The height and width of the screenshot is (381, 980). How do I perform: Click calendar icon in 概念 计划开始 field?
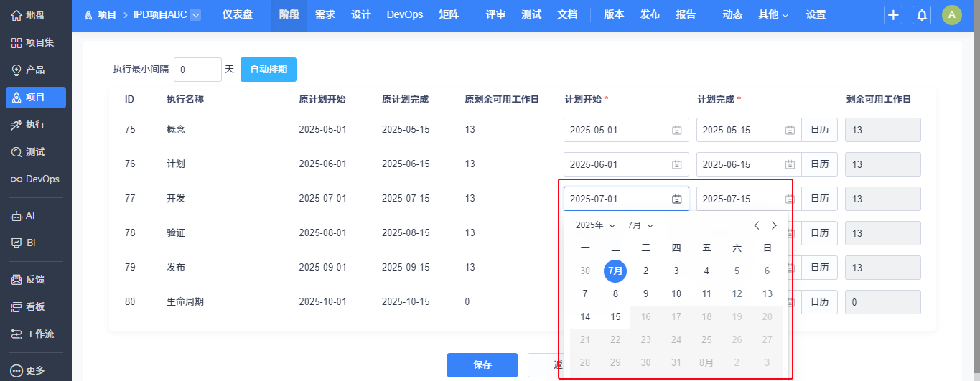[676, 130]
